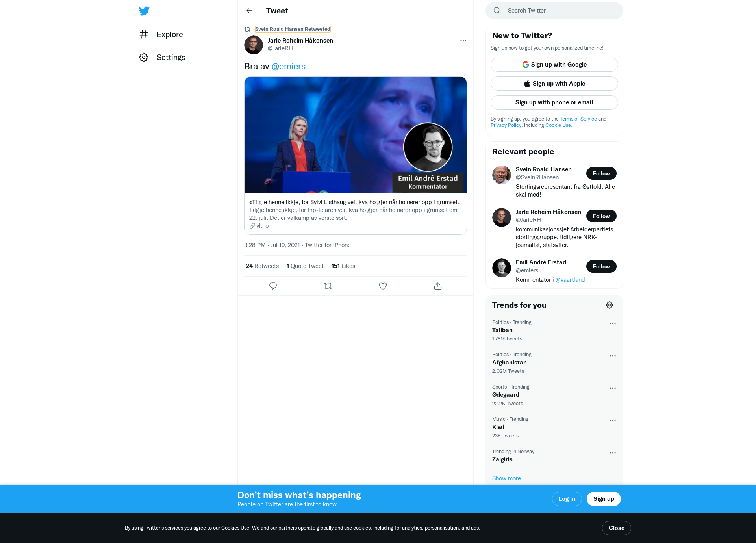The image size is (756, 543).
Task: Click the Search Twitter field
Action: 554,11
